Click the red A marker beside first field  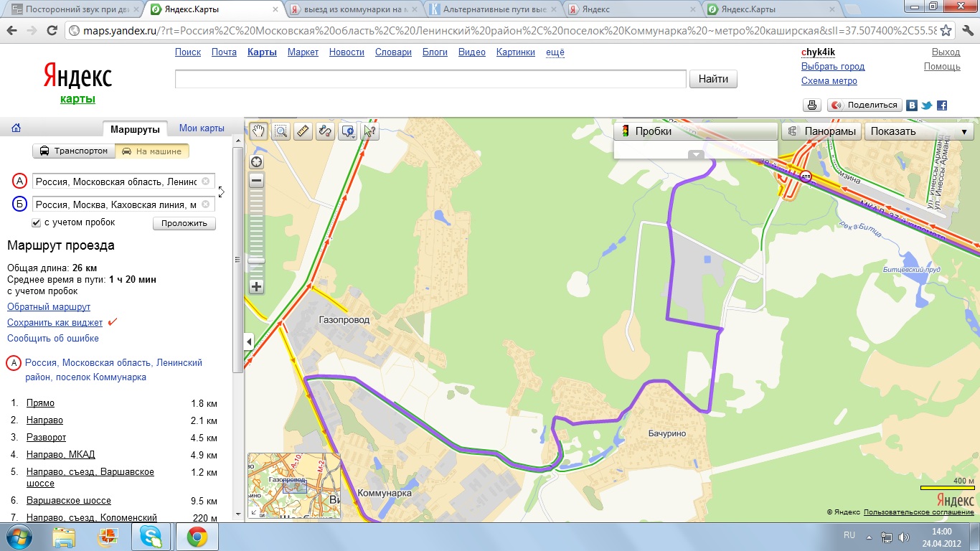coord(20,182)
